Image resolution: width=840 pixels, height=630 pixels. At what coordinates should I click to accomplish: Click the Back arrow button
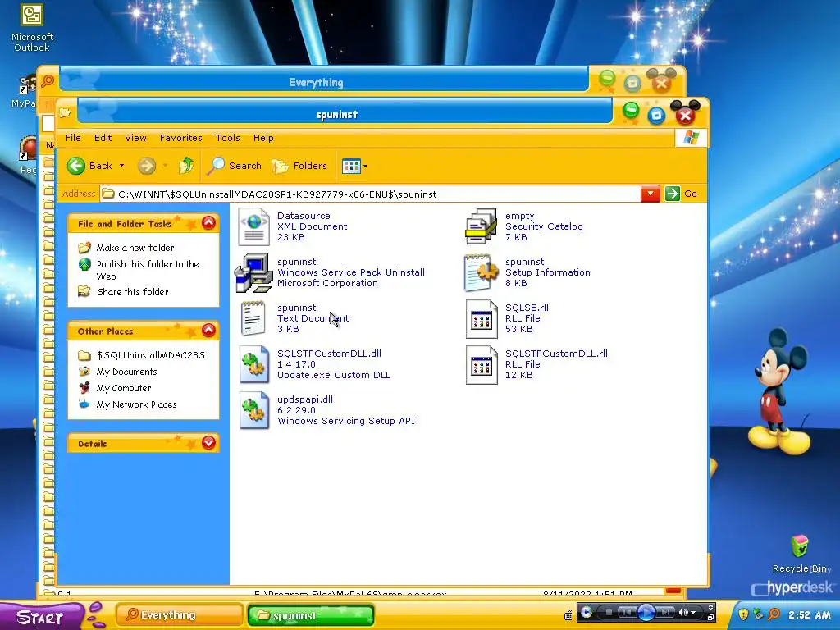tap(89, 166)
